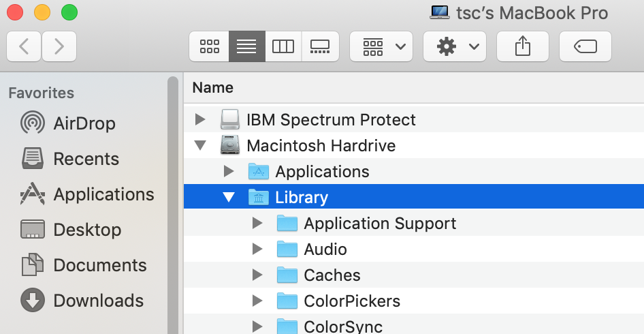
Task: Switch to icon view
Action: pos(209,46)
